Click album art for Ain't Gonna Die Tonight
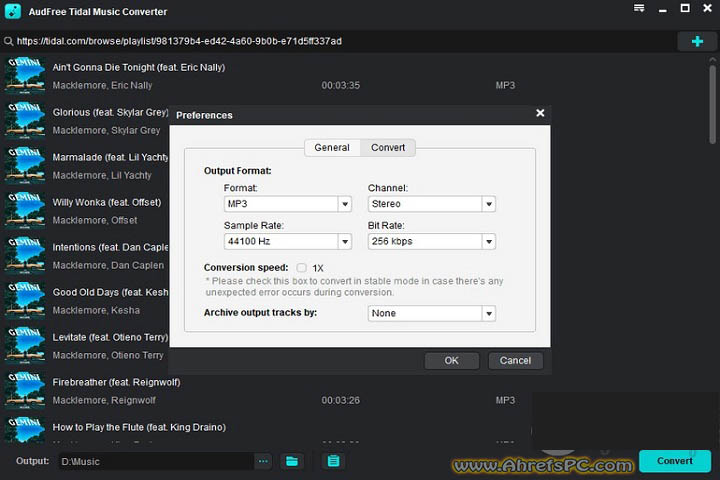The image size is (720, 480). pos(25,75)
